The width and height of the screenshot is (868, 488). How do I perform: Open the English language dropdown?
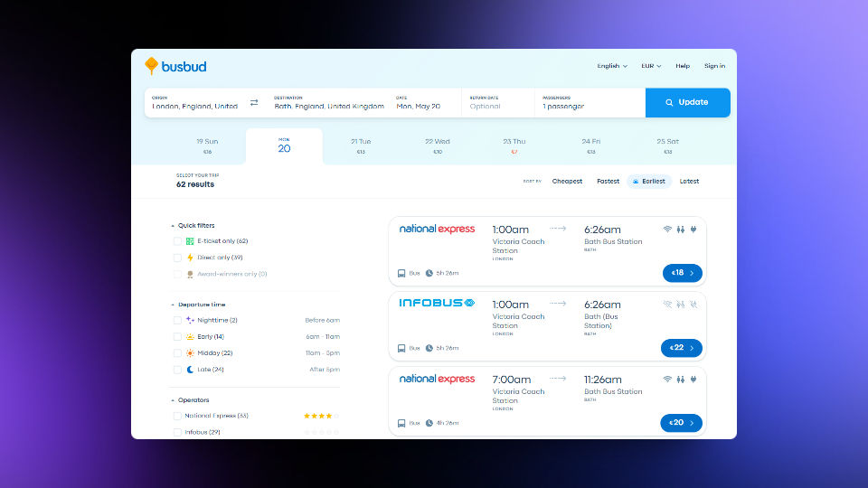coord(612,66)
